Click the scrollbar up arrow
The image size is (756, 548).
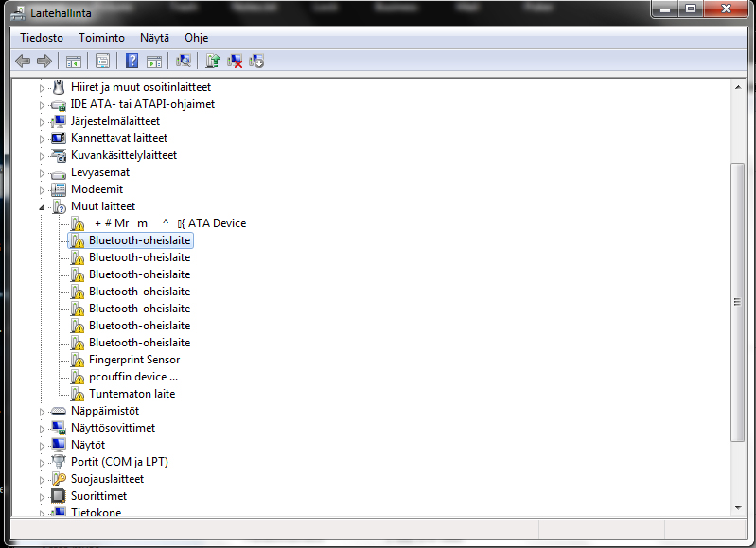click(x=738, y=87)
